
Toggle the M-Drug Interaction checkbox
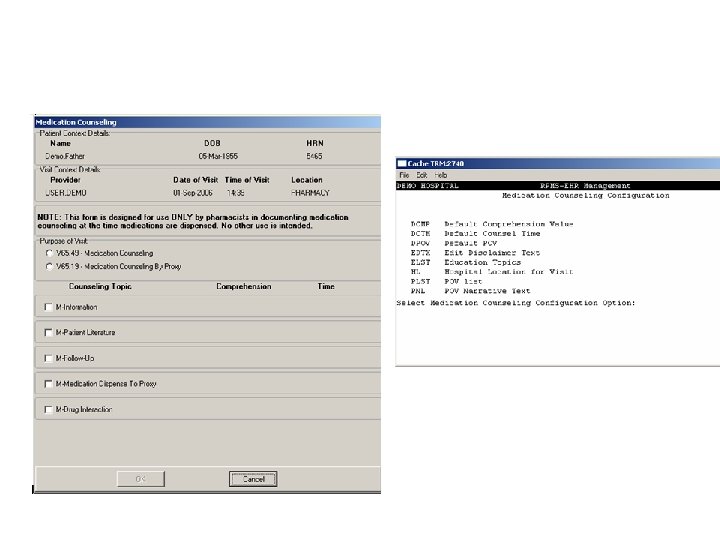(x=48, y=410)
